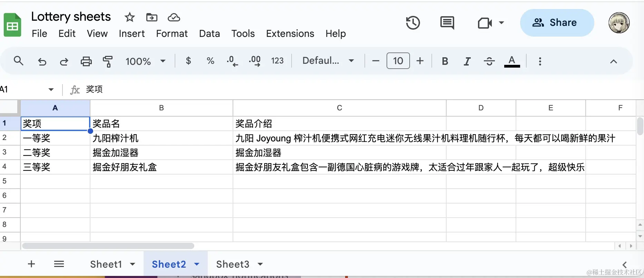Open the Tools menu

click(243, 33)
